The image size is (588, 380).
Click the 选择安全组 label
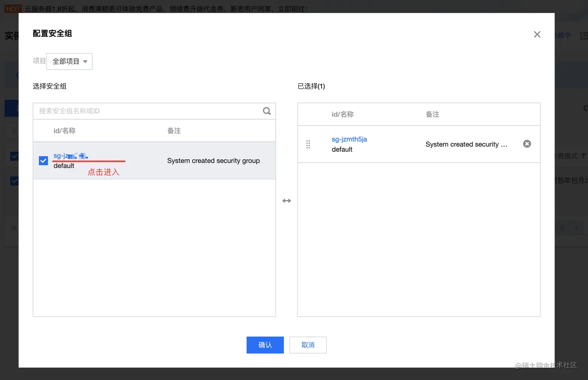(x=49, y=86)
